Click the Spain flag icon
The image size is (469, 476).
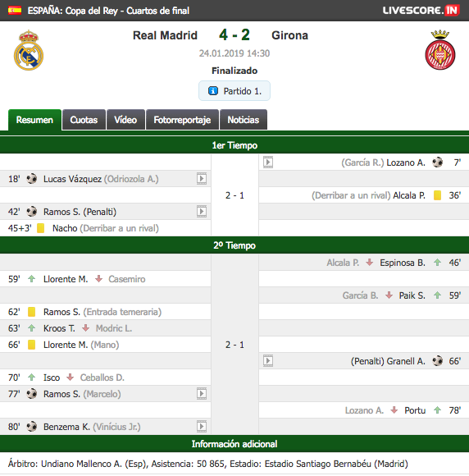15,11
